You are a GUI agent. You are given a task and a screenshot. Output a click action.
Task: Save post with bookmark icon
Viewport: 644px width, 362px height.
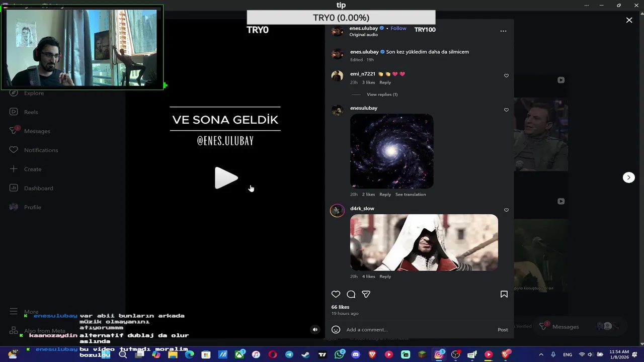point(504,294)
